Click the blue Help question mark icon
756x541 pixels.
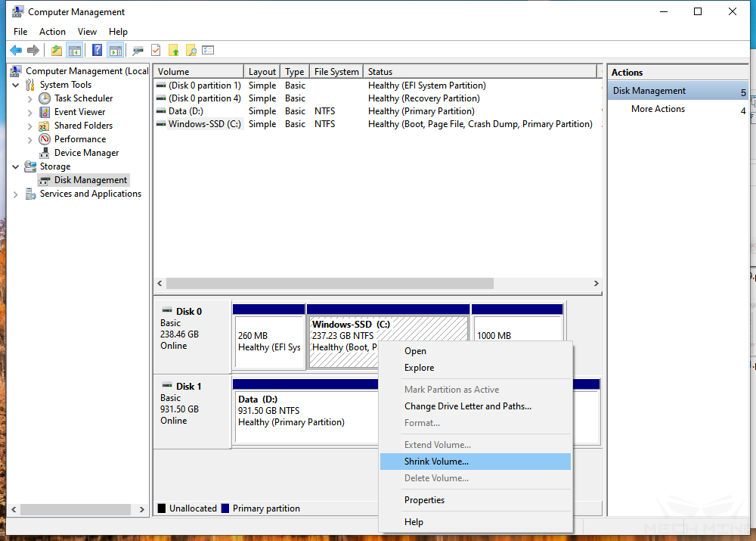[97, 51]
